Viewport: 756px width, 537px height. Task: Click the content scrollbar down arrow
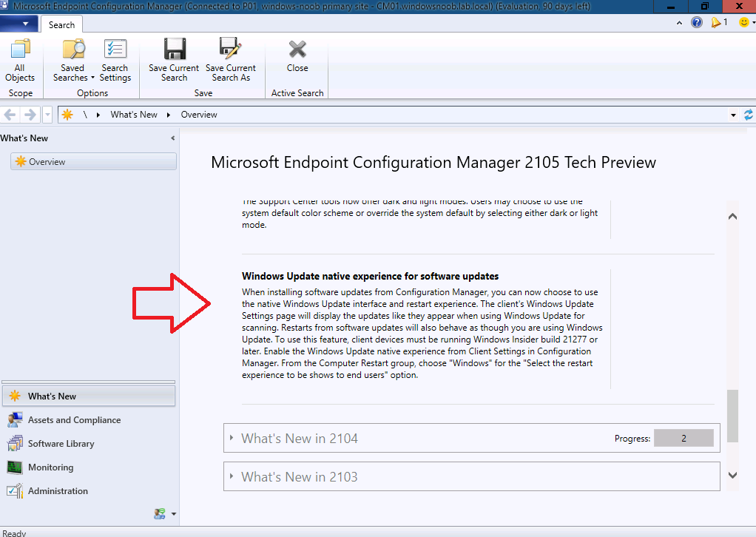coord(733,476)
